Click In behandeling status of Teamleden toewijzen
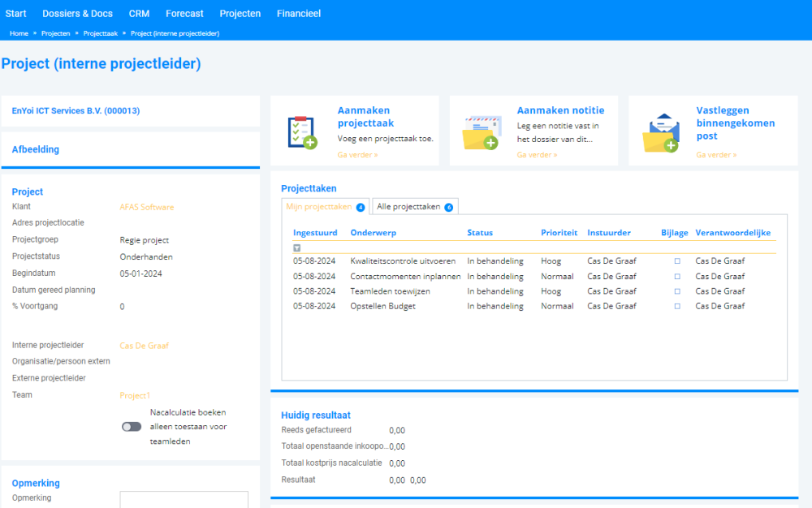The width and height of the screenshot is (812, 508). (x=495, y=291)
